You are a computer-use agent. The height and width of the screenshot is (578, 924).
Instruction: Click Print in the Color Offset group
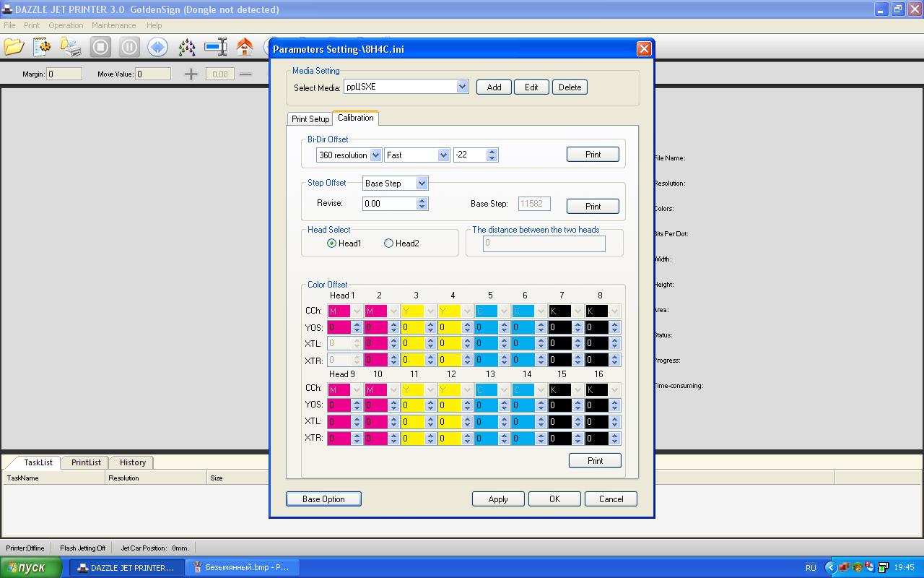pyautogui.click(x=595, y=461)
